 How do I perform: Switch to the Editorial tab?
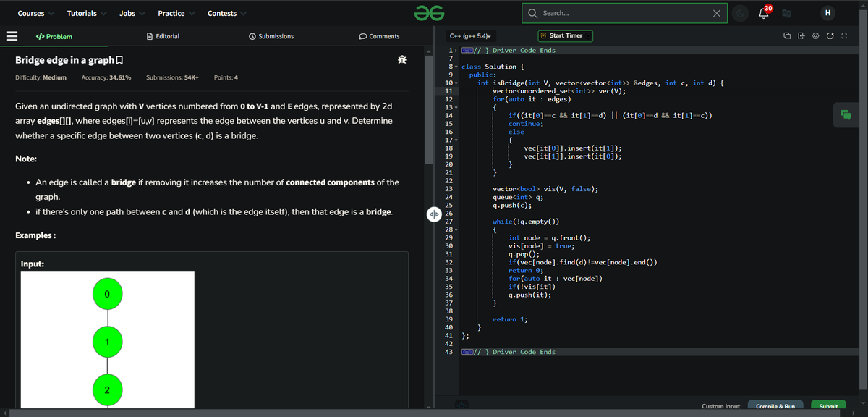coord(163,36)
